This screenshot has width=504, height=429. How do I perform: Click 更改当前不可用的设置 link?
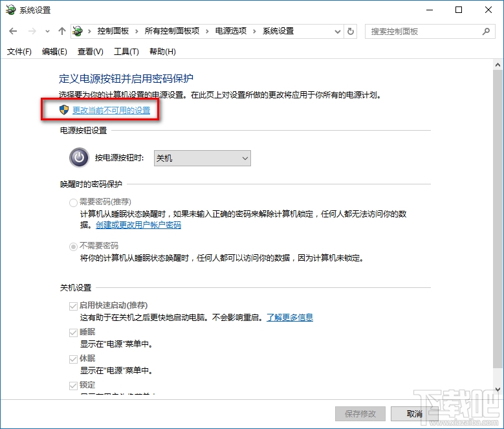point(111,110)
